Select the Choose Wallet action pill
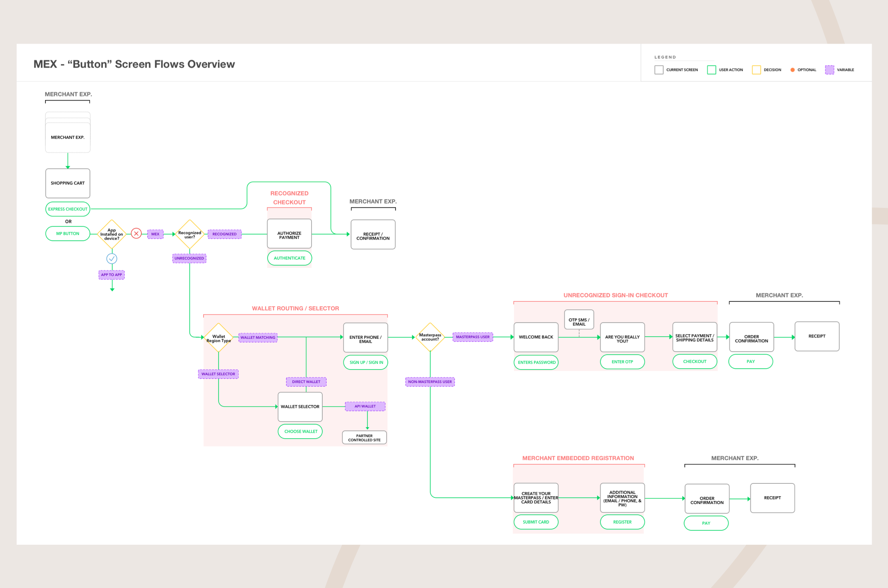Image resolution: width=888 pixels, height=588 pixels. (300, 431)
